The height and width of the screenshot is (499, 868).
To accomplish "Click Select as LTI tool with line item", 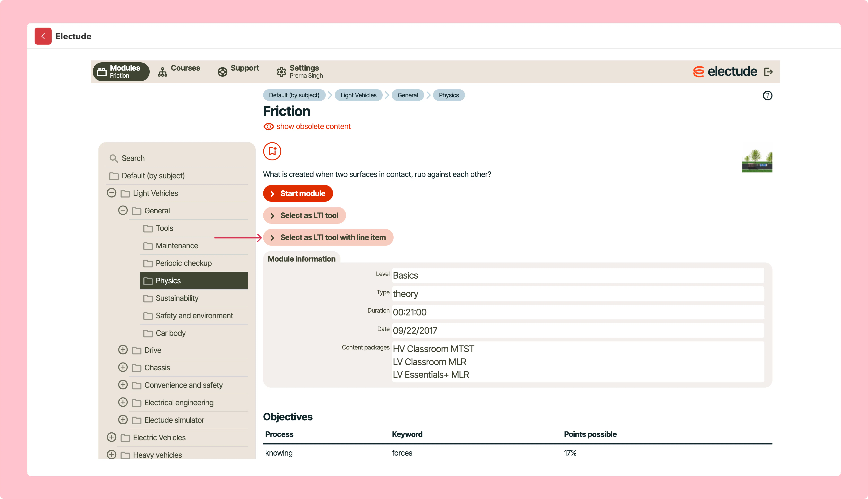I will (x=328, y=237).
